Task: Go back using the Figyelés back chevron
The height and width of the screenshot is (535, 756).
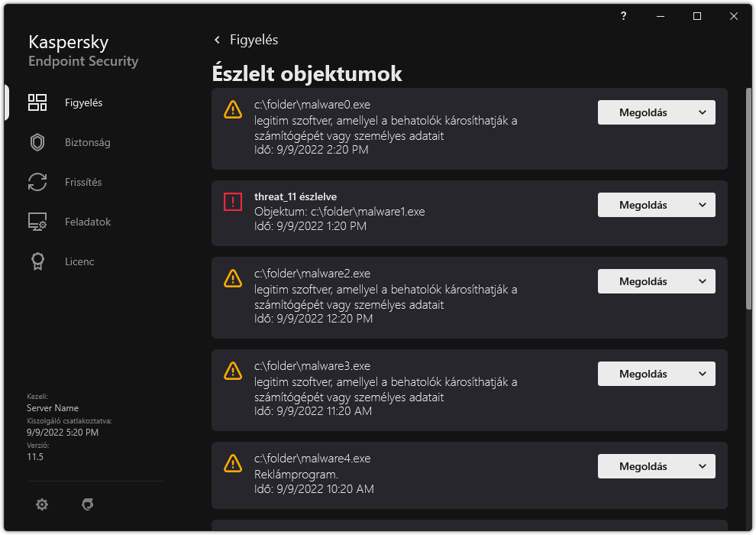Action: 218,40
